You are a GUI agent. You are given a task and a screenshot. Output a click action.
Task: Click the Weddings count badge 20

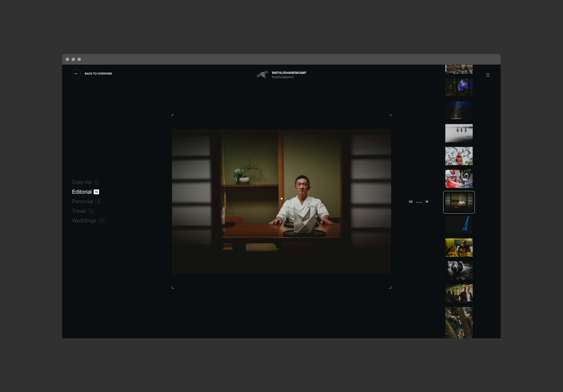102,221
